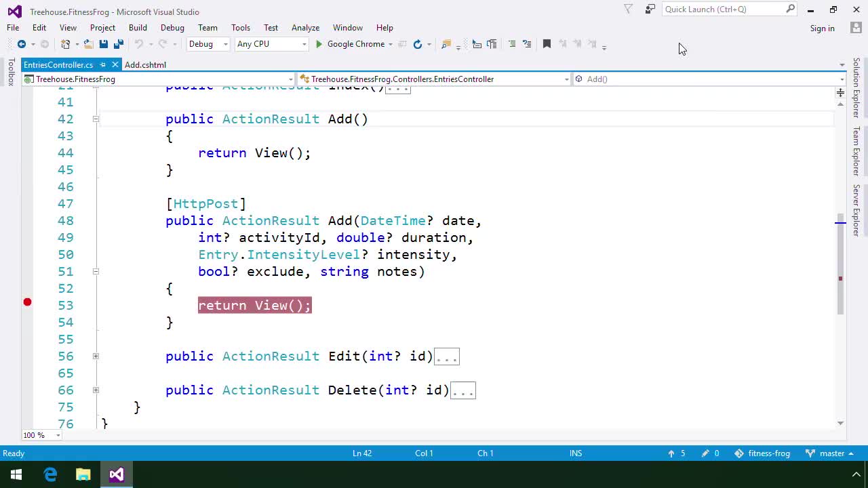The height and width of the screenshot is (488, 868).
Task: Click the Undo icon in toolbar
Action: [x=138, y=43]
